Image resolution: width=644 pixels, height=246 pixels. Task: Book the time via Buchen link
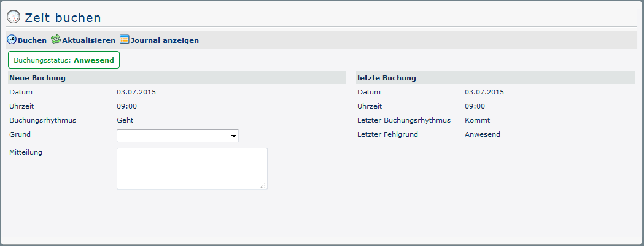tap(32, 40)
